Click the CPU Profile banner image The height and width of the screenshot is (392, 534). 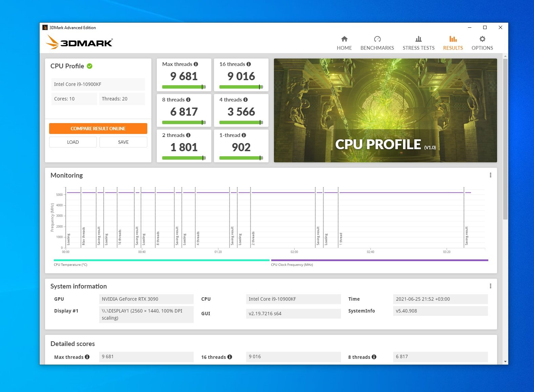[385, 110]
